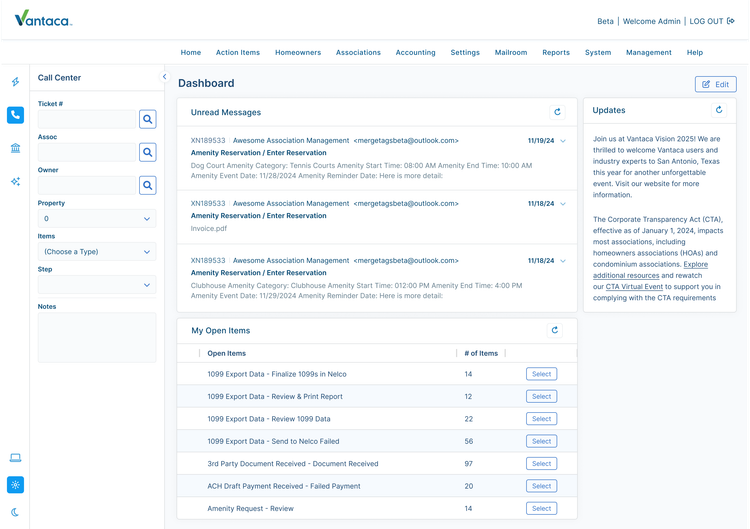Search by Owner magnifier icon
Viewport: 750px width, 529px height.
[148, 185]
